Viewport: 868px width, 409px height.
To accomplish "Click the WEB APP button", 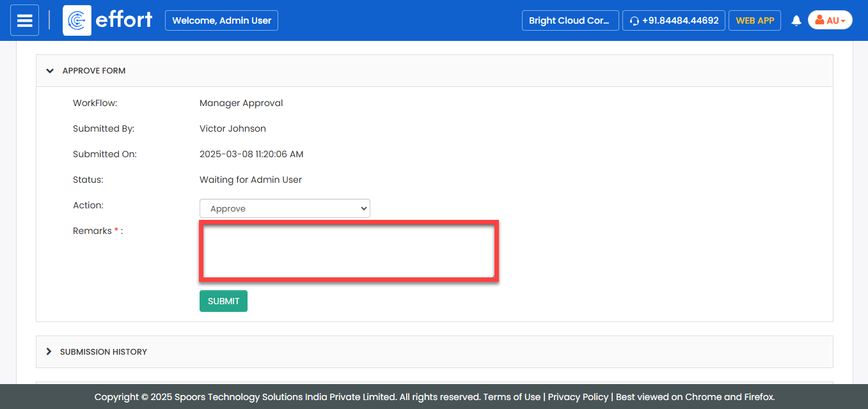I will [755, 20].
